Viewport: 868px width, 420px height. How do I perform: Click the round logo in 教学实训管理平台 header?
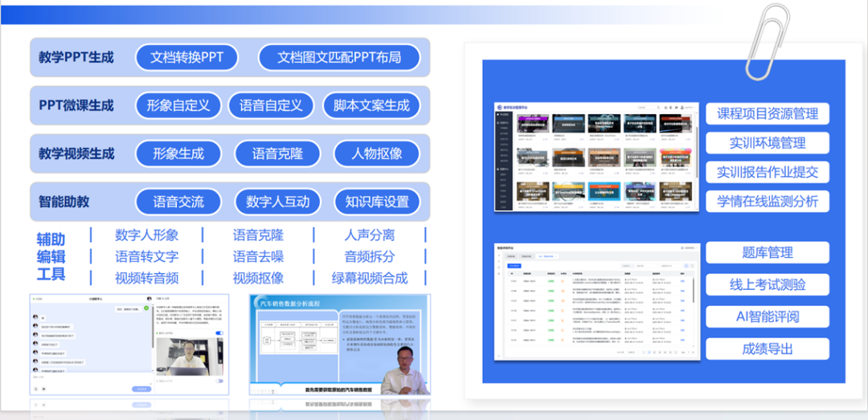(x=500, y=108)
